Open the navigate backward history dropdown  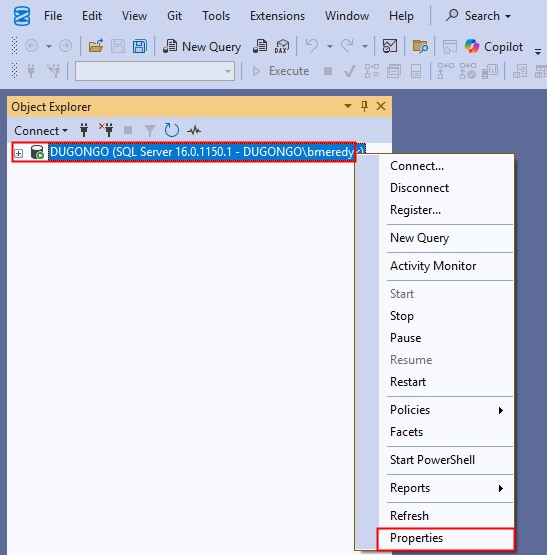49,46
